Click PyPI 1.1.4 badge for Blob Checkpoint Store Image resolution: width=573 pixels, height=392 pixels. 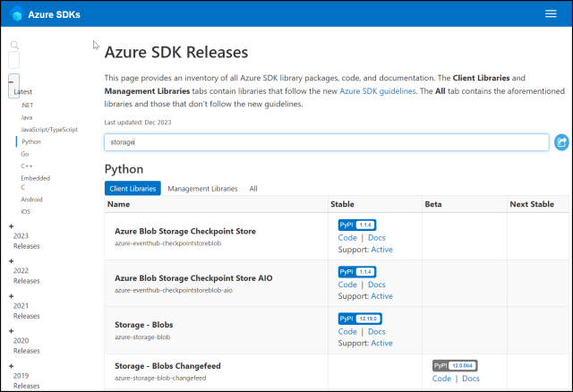[x=356, y=225]
